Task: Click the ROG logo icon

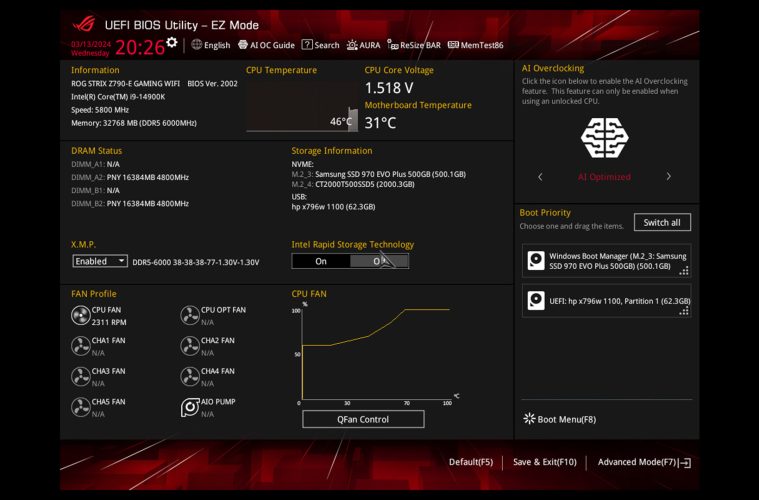Action: pyautogui.click(x=84, y=24)
